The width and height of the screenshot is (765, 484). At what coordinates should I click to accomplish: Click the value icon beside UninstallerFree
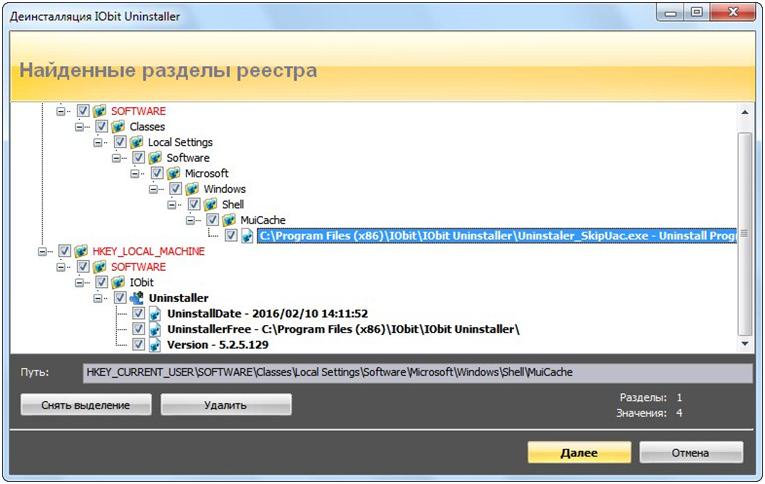155,329
